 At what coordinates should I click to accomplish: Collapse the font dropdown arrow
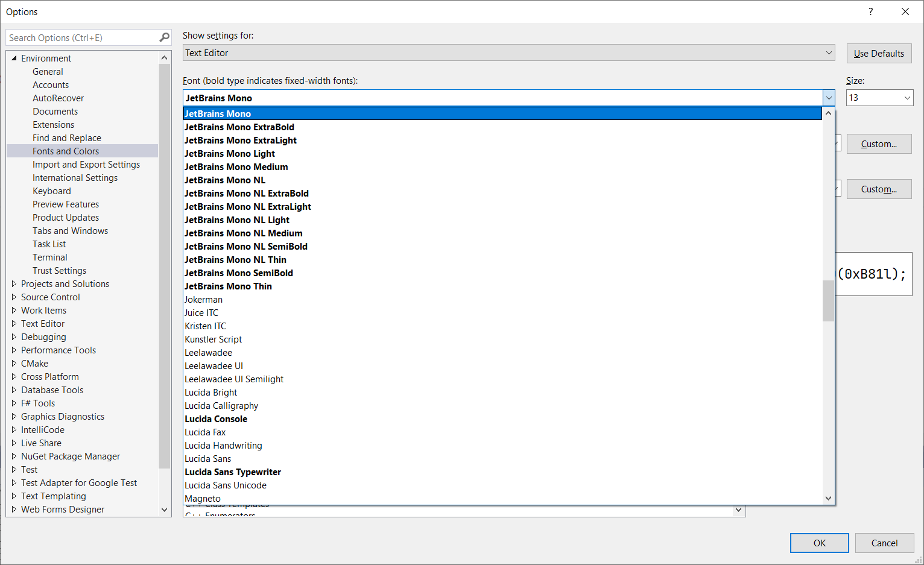point(828,98)
